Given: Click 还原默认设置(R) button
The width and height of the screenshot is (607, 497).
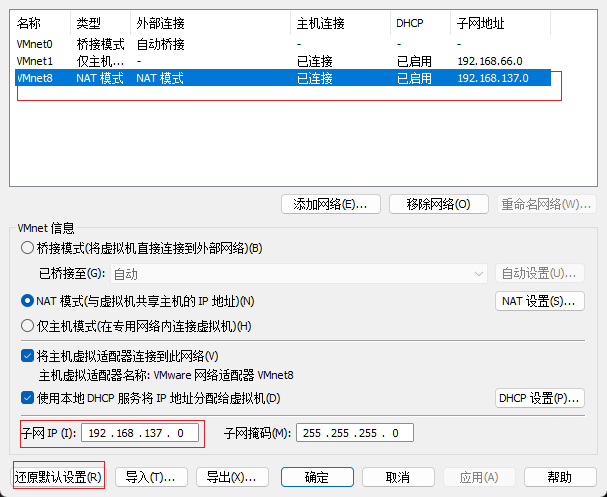Looking at the screenshot, I should [x=58, y=477].
